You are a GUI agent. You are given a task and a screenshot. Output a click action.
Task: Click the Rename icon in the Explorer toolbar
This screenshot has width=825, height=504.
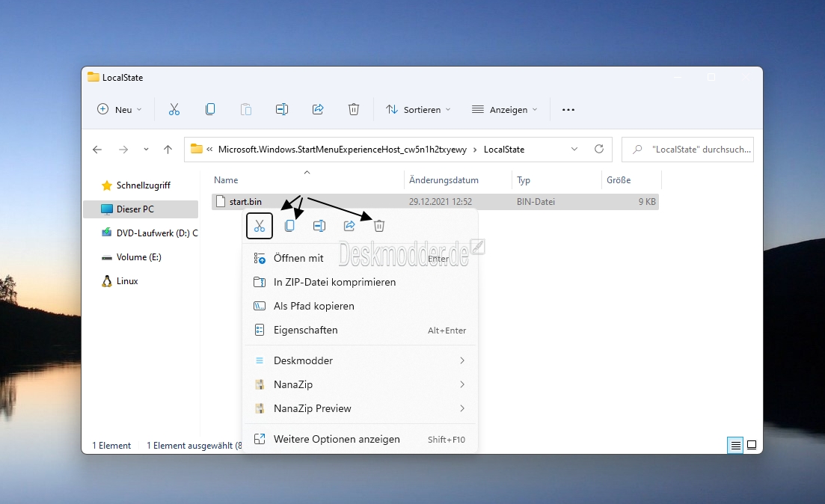[x=282, y=109]
